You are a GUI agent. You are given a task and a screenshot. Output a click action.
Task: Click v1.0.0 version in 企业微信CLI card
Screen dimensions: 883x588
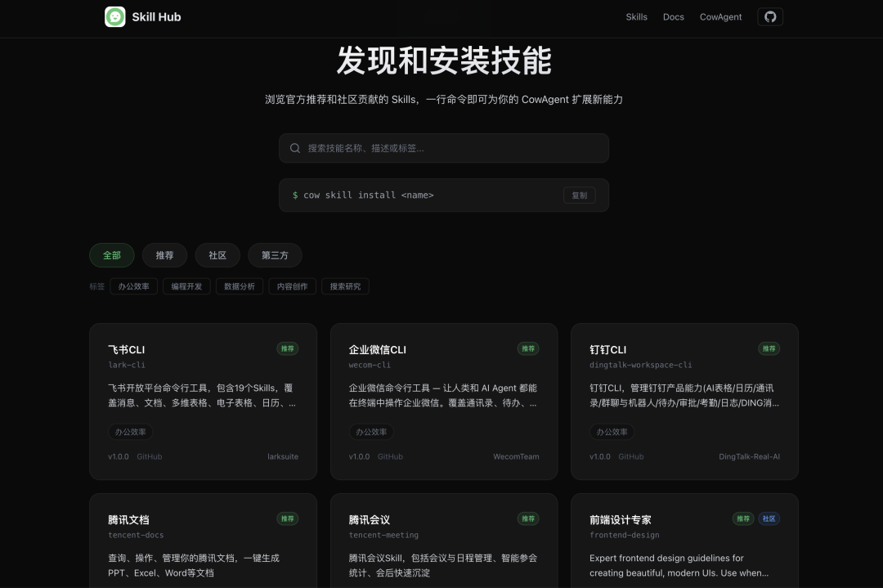click(359, 457)
